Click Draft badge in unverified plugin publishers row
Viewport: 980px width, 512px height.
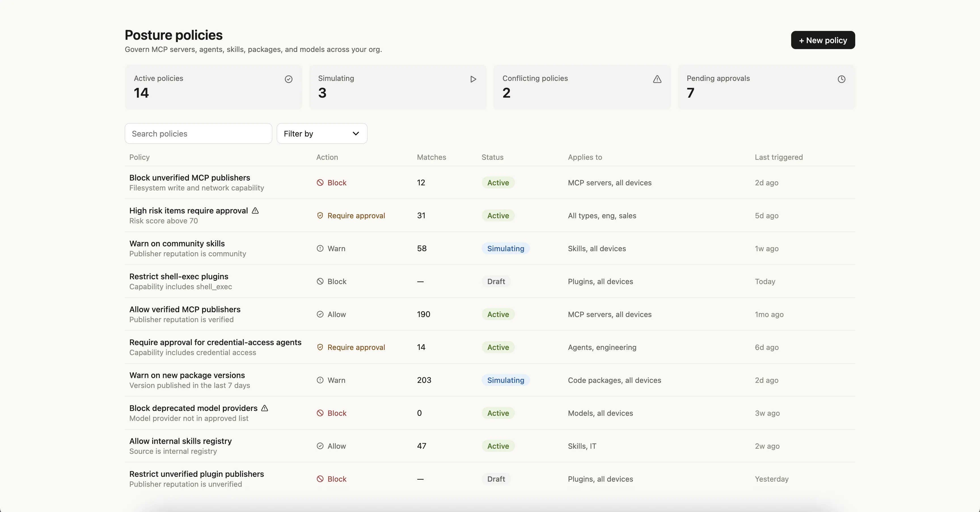(496, 479)
